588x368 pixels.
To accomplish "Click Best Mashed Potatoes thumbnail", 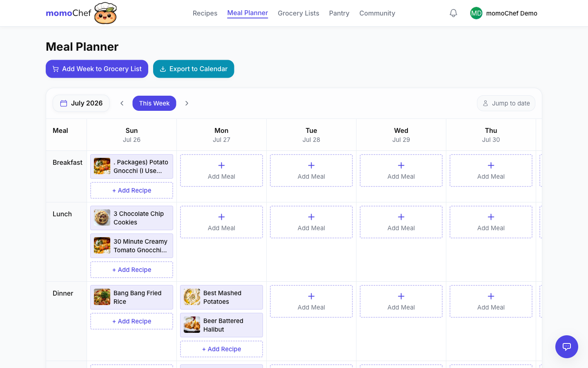I will pos(192,297).
